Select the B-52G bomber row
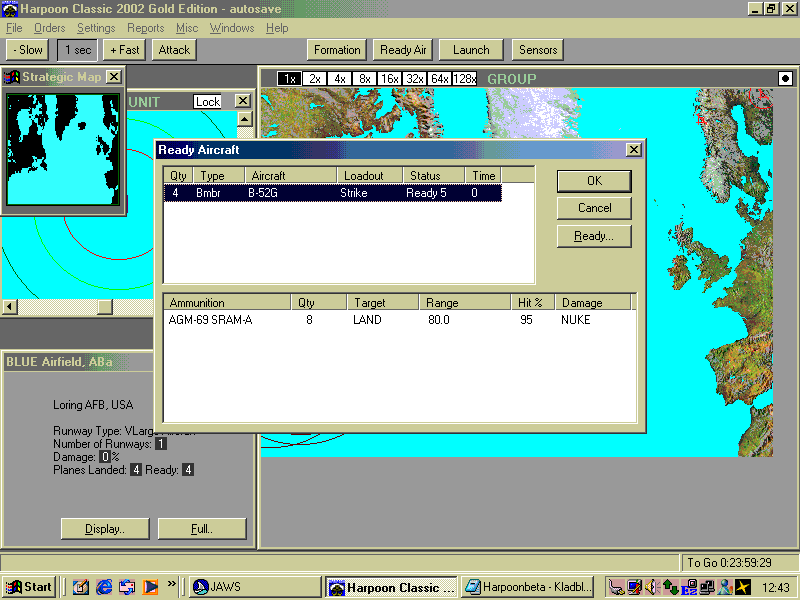 tap(333, 193)
